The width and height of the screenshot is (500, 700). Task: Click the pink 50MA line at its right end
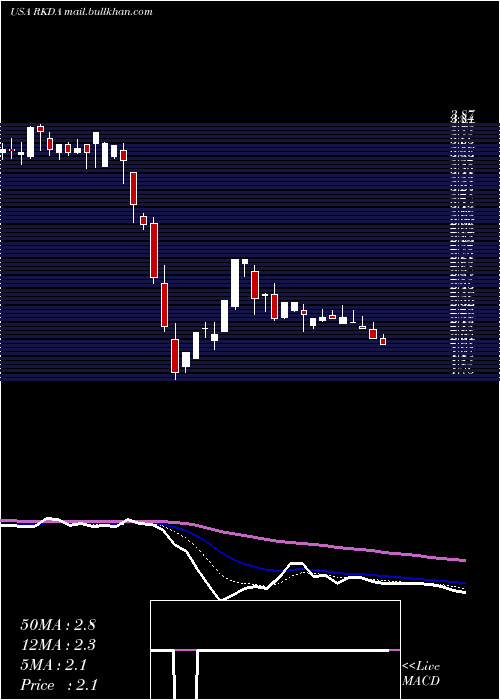[463, 560]
